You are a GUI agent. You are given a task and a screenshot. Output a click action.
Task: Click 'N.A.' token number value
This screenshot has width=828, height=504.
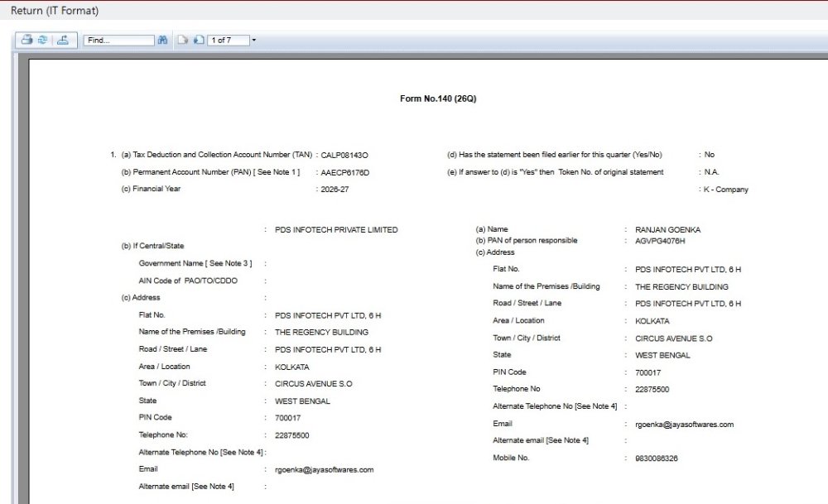point(711,172)
